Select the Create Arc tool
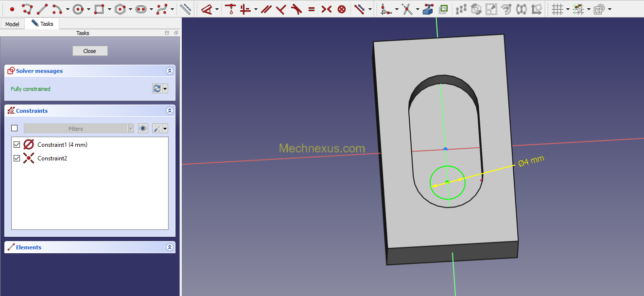This screenshot has height=296, width=644. (57, 9)
